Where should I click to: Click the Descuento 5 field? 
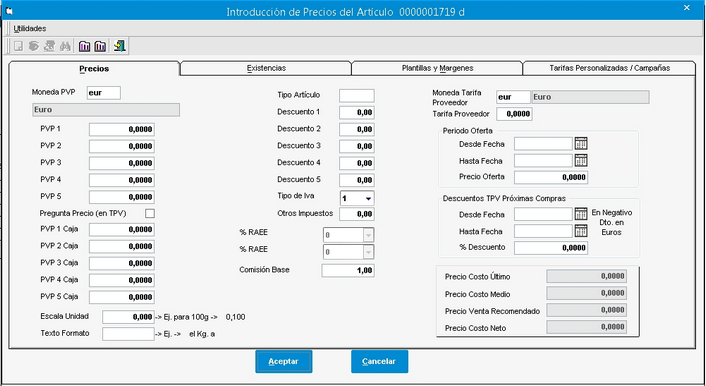(x=357, y=180)
